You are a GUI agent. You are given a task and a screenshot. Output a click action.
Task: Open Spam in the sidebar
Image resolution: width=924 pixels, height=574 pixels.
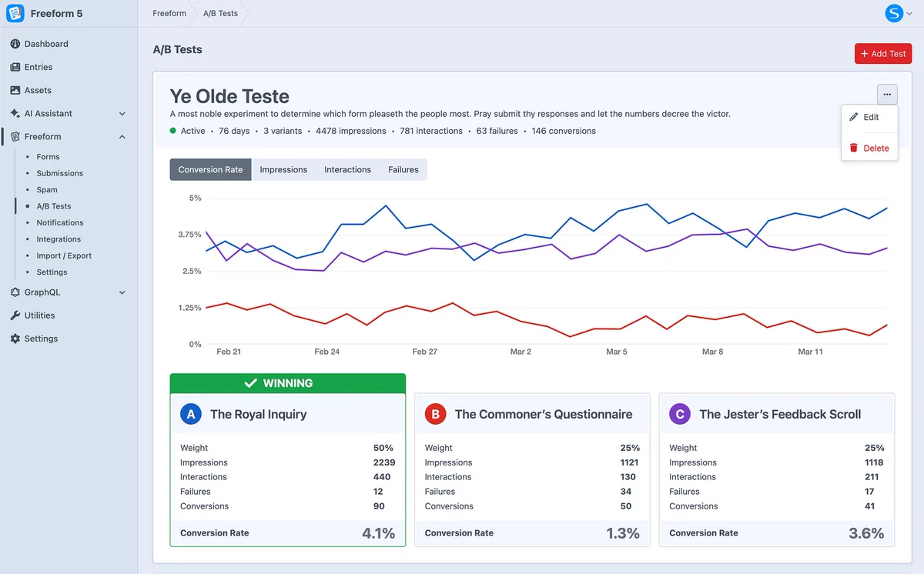pyautogui.click(x=47, y=189)
